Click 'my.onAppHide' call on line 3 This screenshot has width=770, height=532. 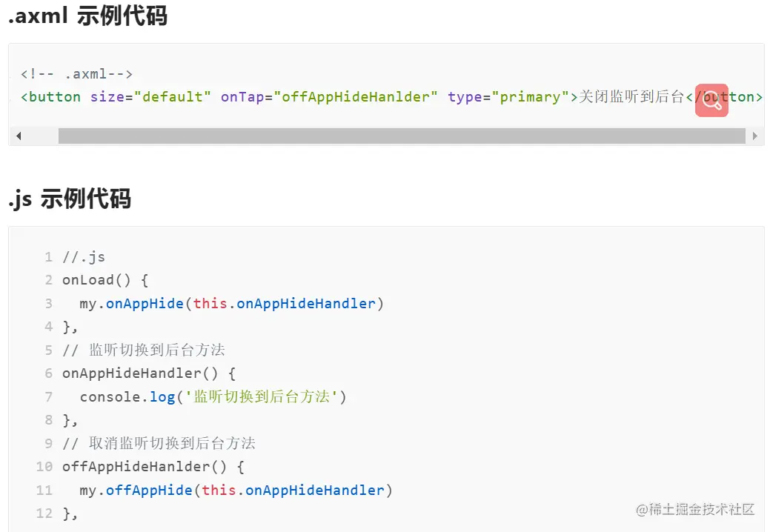click(132, 304)
